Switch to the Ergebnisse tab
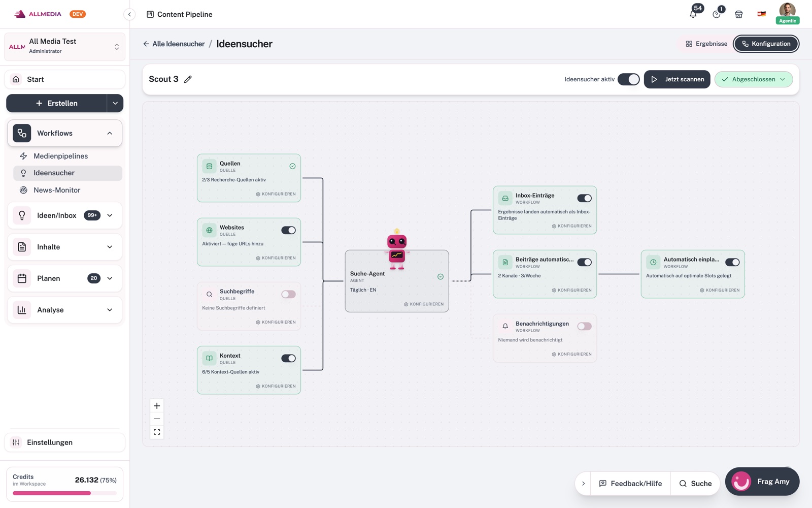This screenshot has height=508, width=812. pyautogui.click(x=706, y=44)
